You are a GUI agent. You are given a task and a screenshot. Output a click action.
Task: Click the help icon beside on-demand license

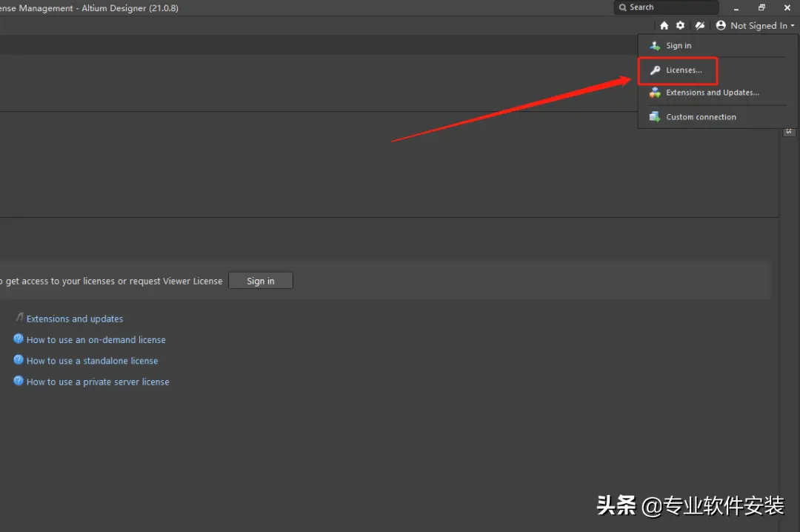point(19,339)
